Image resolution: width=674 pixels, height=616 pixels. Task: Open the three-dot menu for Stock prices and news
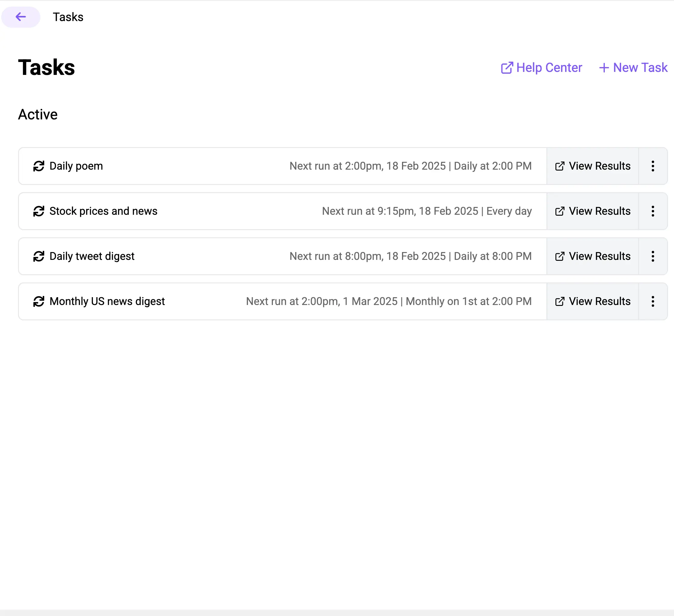pos(653,211)
